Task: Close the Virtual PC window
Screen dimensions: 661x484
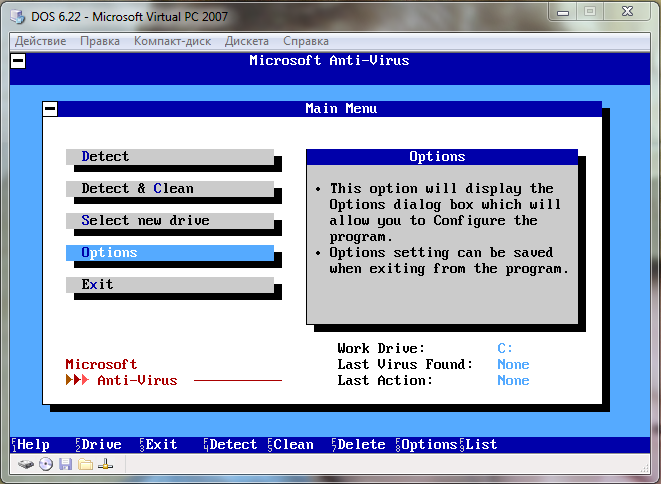Action: pyautogui.click(x=627, y=12)
